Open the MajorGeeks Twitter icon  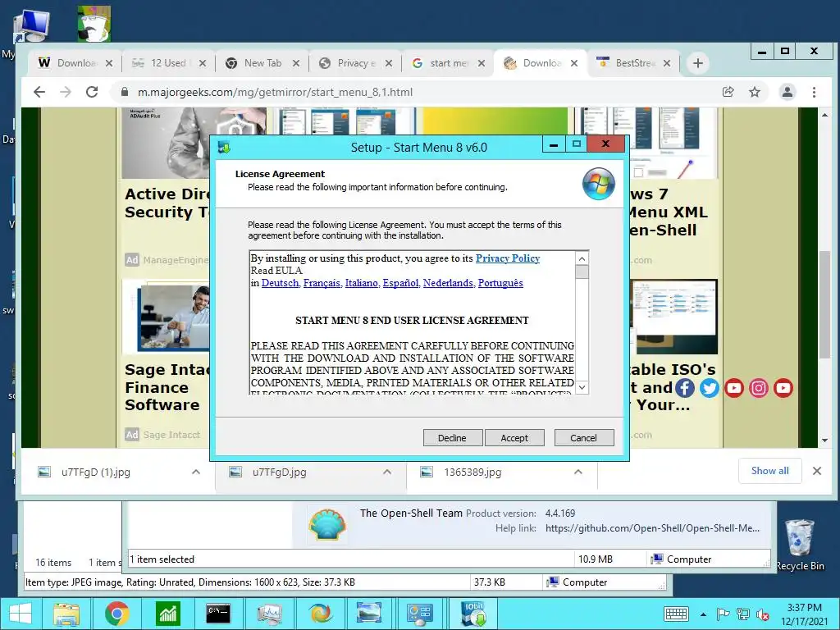(x=710, y=388)
